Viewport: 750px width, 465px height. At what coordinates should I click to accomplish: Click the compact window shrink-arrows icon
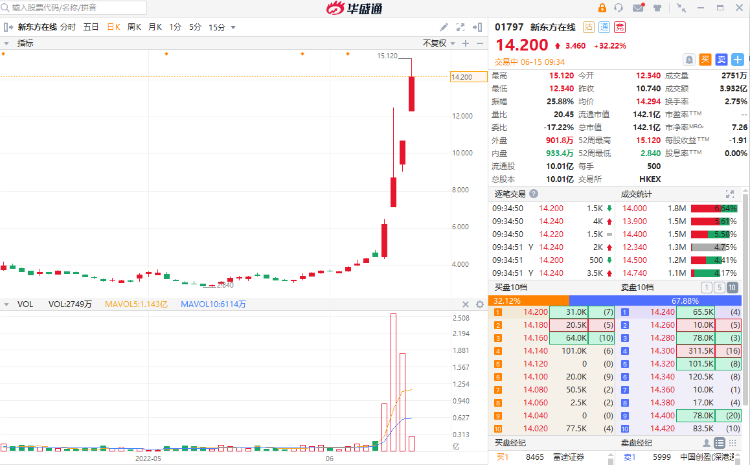click(681, 8)
